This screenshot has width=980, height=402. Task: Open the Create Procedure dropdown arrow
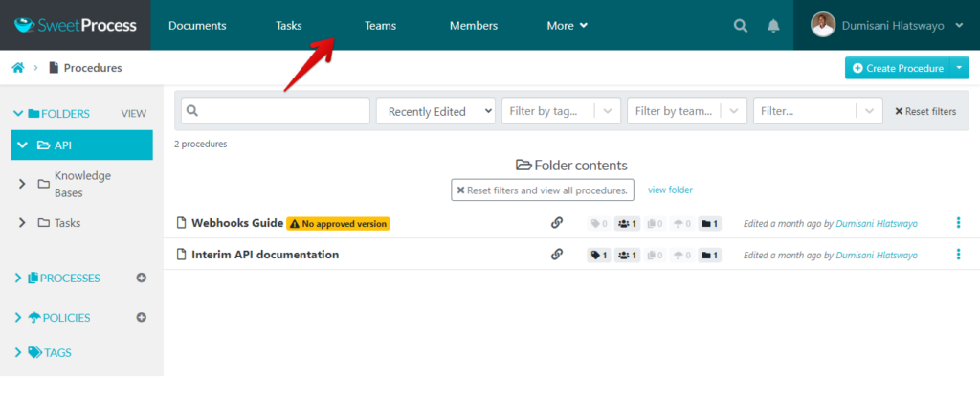point(961,68)
